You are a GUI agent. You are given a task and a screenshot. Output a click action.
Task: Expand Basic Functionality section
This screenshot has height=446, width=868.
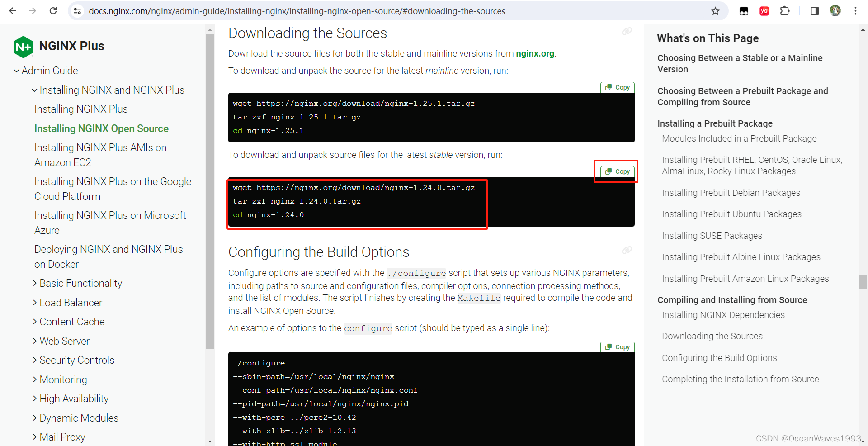coord(35,283)
